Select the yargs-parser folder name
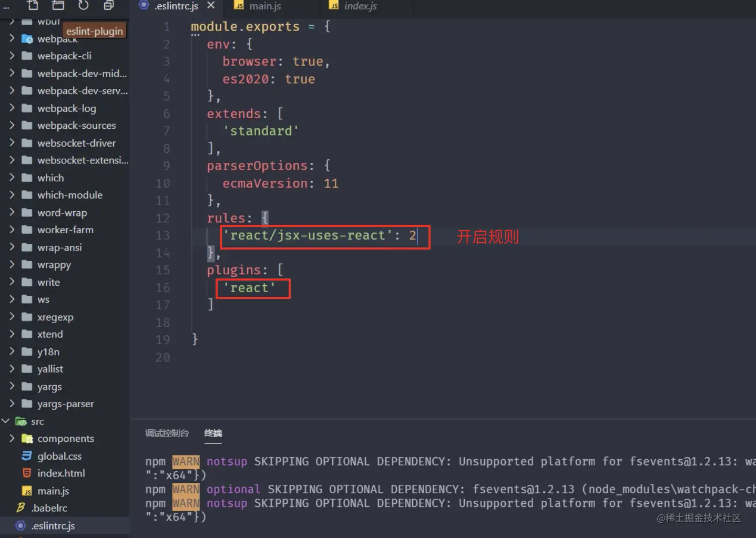 66,403
